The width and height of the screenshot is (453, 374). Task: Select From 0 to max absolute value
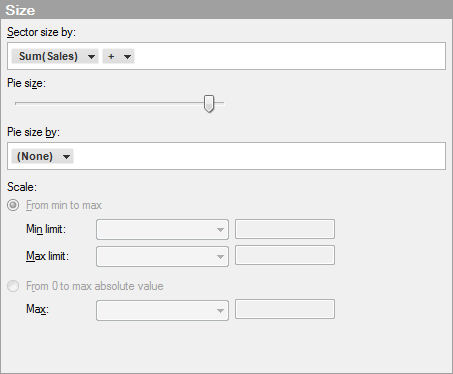point(13,286)
